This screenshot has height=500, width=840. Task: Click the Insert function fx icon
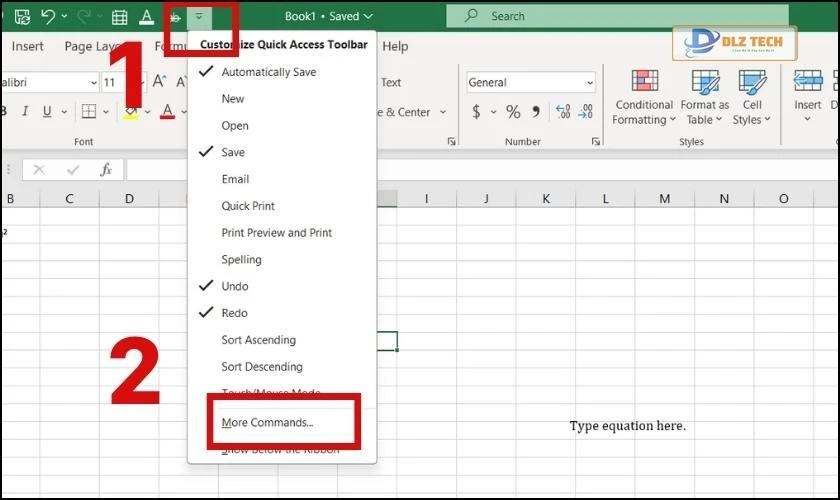106,170
